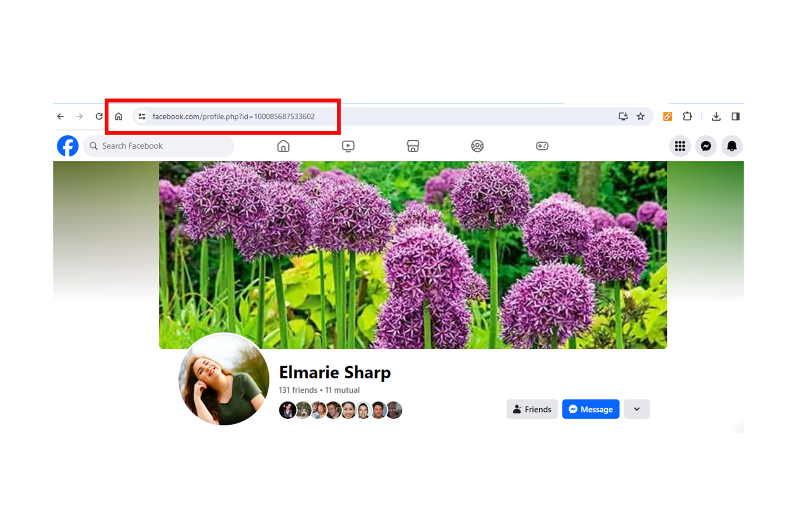Screen dimensions: 797x532
Task: Open the 11 mutual friends link
Action: coord(343,390)
